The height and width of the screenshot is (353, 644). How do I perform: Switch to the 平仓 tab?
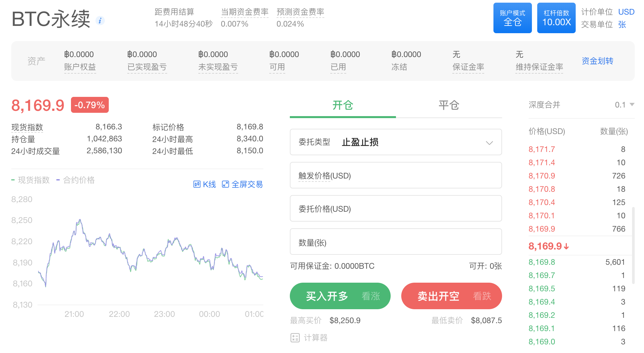[x=449, y=106]
